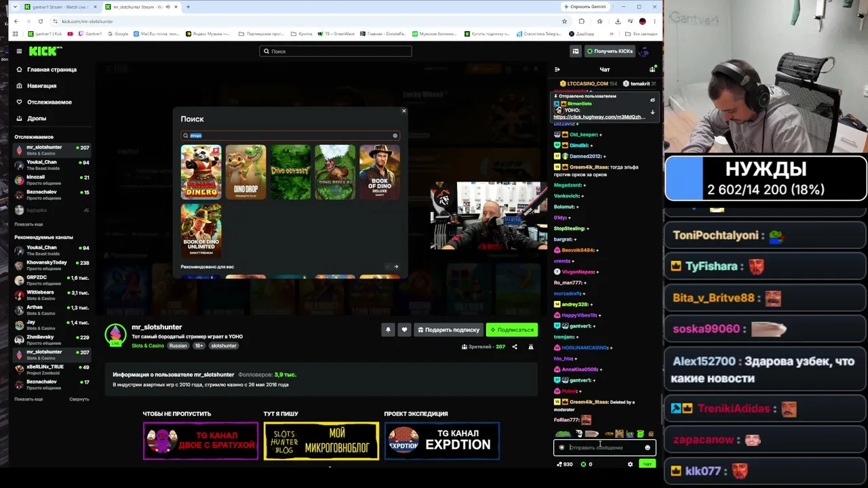Click the game search input in popup
The image size is (868, 488).
point(290,136)
